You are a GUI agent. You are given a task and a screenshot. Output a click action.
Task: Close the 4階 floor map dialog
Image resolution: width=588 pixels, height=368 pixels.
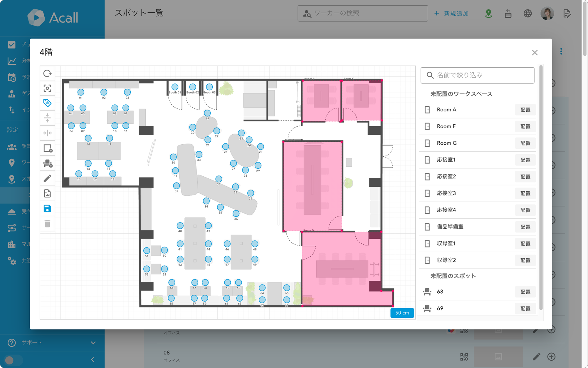pyautogui.click(x=535, y=53)
